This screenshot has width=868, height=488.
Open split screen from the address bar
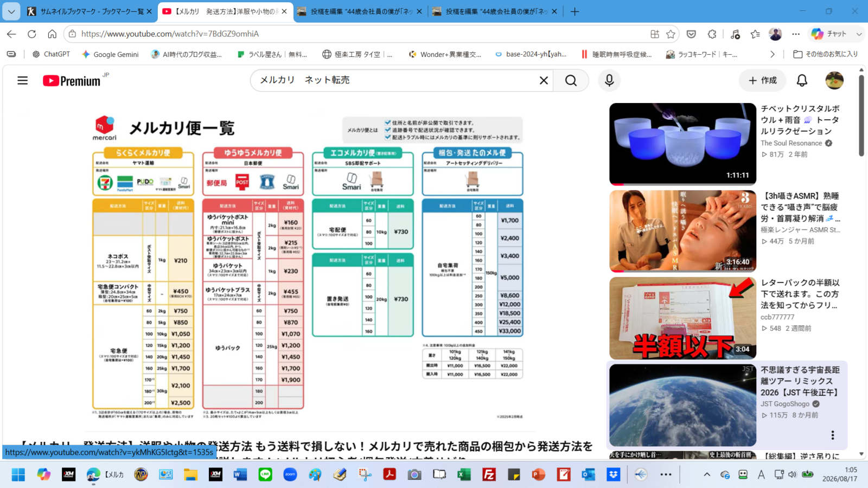[x=655, y=34]
